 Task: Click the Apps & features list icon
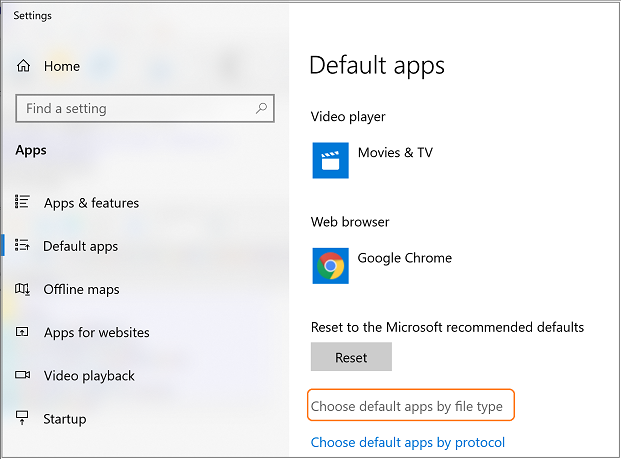click(23, 203)
